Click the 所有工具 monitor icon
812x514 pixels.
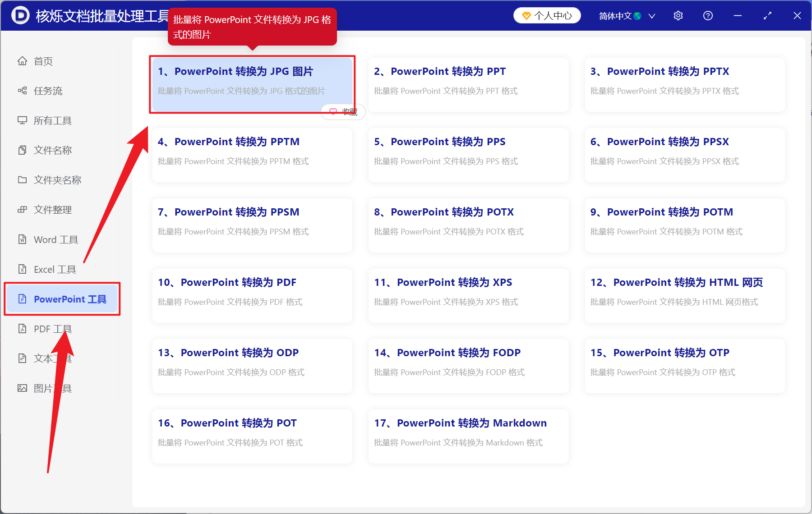(22, 120)
